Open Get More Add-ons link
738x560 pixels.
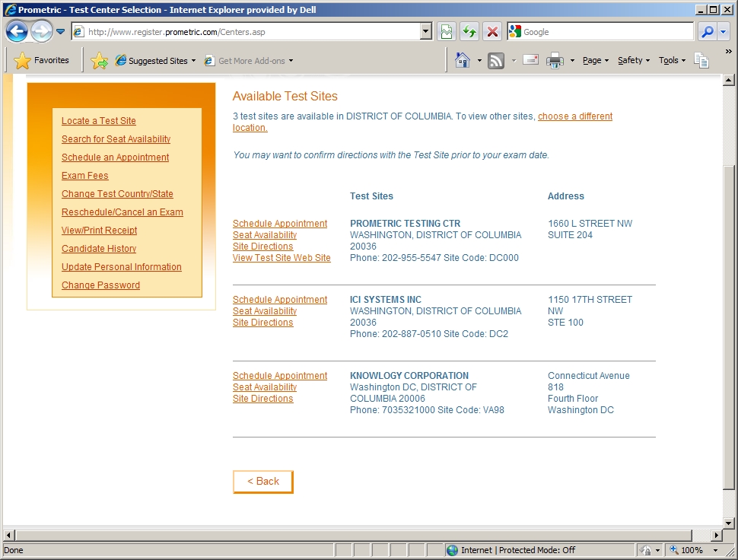point(249,61)
